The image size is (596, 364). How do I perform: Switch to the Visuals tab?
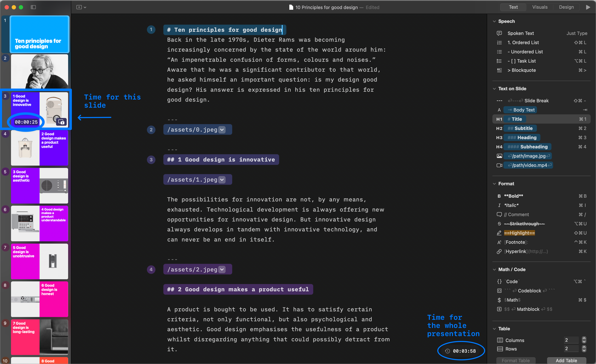click(x=540, y=7)
